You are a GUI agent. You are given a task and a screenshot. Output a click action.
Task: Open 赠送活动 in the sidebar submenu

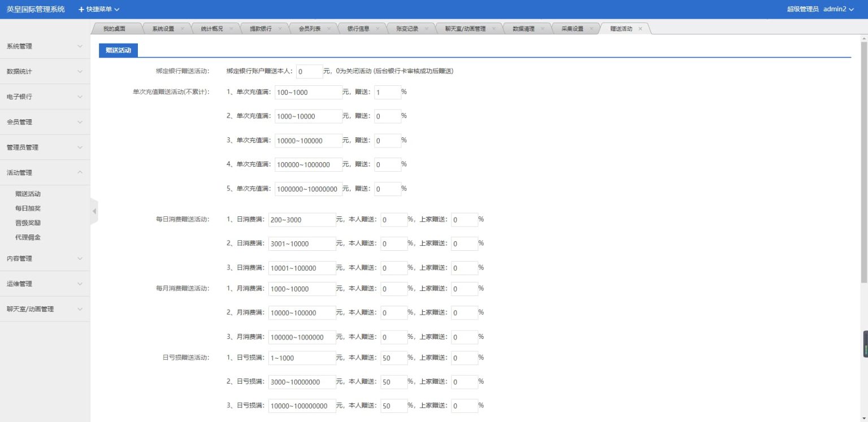(x=28, y=194)
